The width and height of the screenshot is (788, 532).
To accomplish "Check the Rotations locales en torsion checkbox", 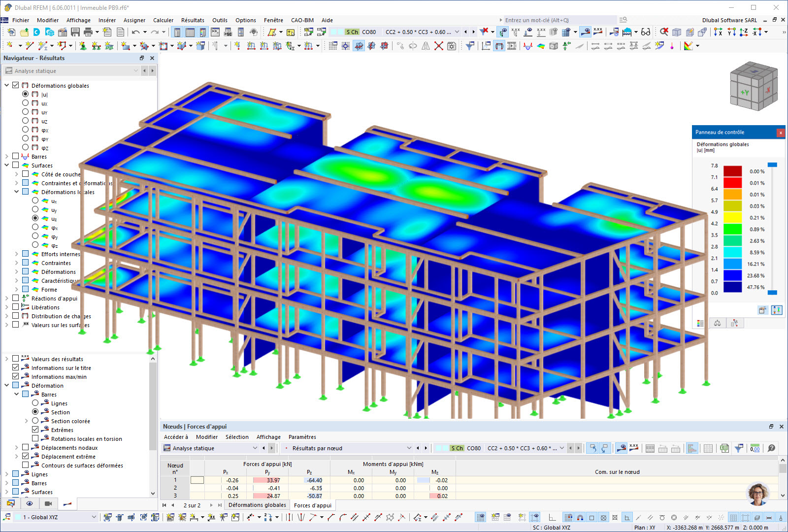I will [x=35, y=438].
